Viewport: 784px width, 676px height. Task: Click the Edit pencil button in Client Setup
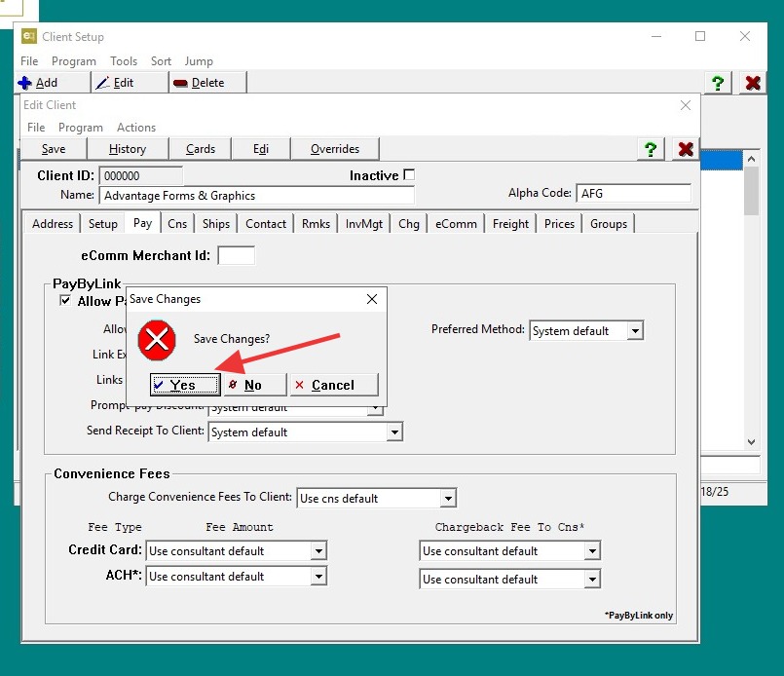(x=130, y=83)
